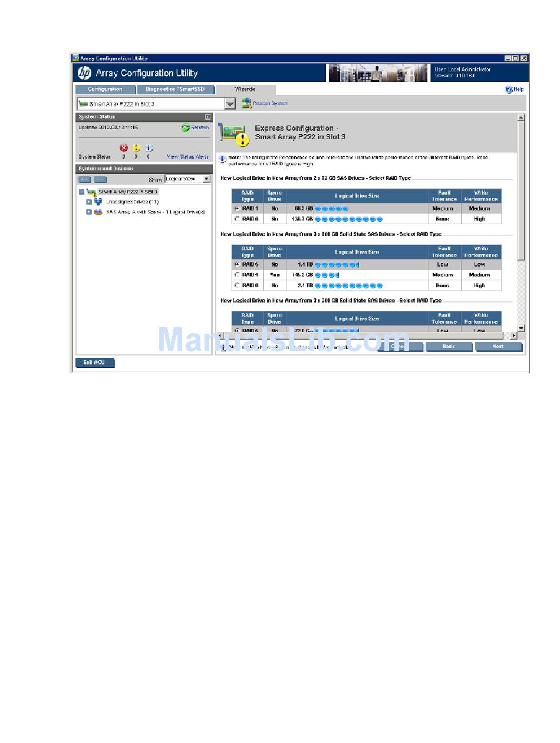560x743 pixels.
Task: Click the Refresh link
Action: 199,127
